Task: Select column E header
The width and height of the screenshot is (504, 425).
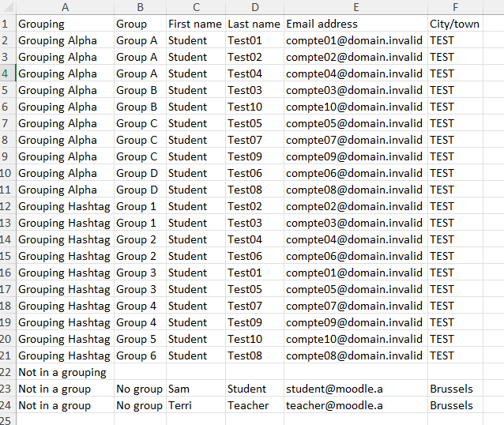Action: [x=355, y=7]
